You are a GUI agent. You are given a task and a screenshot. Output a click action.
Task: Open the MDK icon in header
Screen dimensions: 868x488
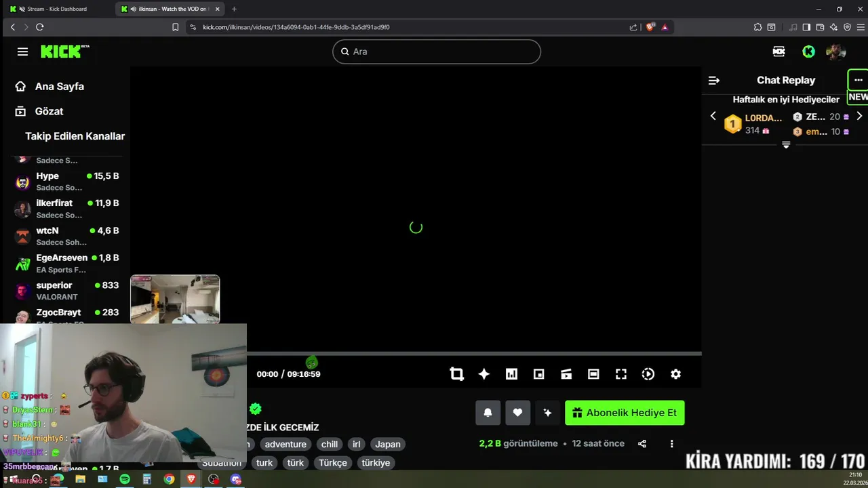point(778,52)
